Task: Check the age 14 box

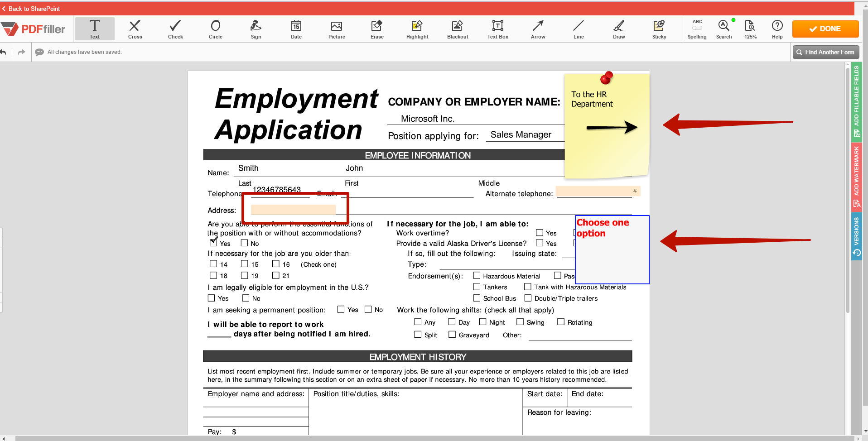Action: (213, 264)
